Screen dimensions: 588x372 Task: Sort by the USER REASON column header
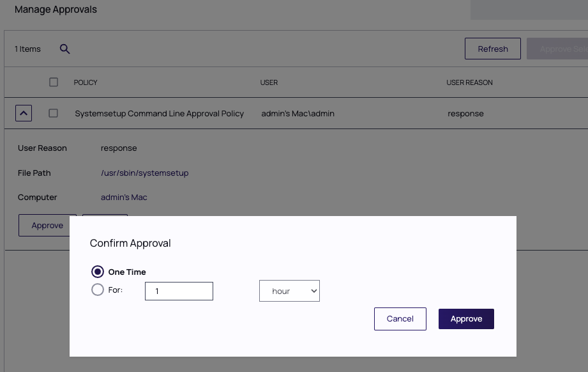point(469,82)
